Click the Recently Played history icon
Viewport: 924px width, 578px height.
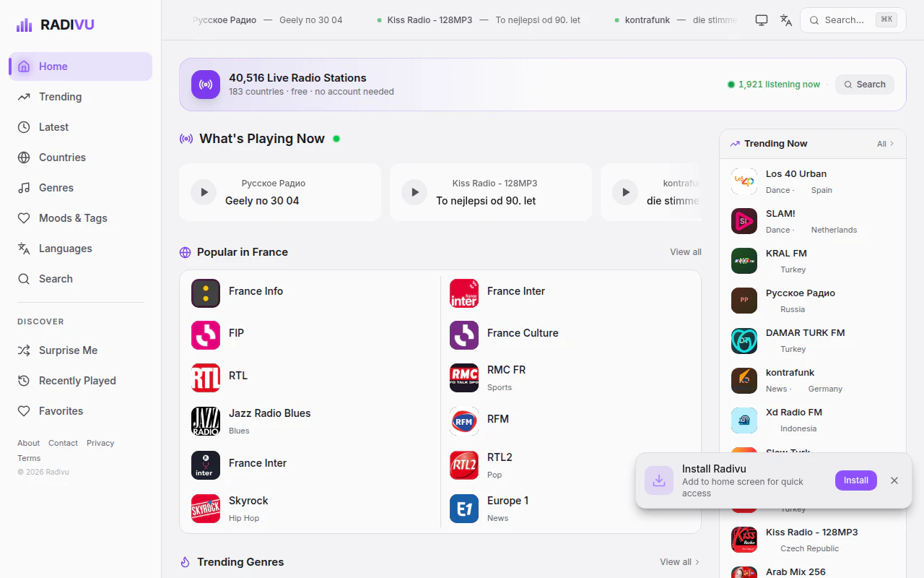tap(24, 381)
